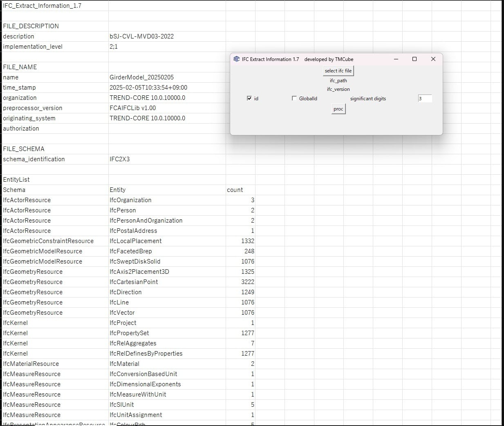Image resolution: width=504 pixels, height=426 pixels.
Task: Uncheck the id checkbox
Action: tap(249, 98)
